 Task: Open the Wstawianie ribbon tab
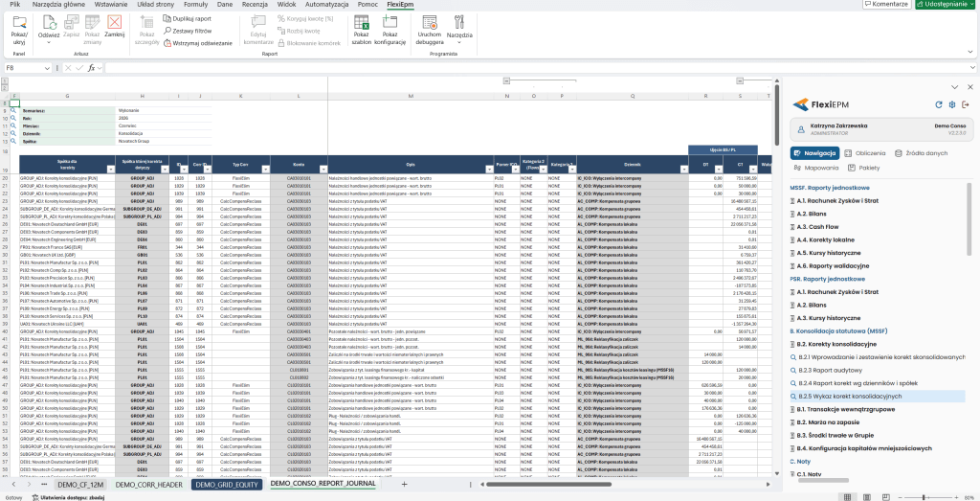point(111,4)
